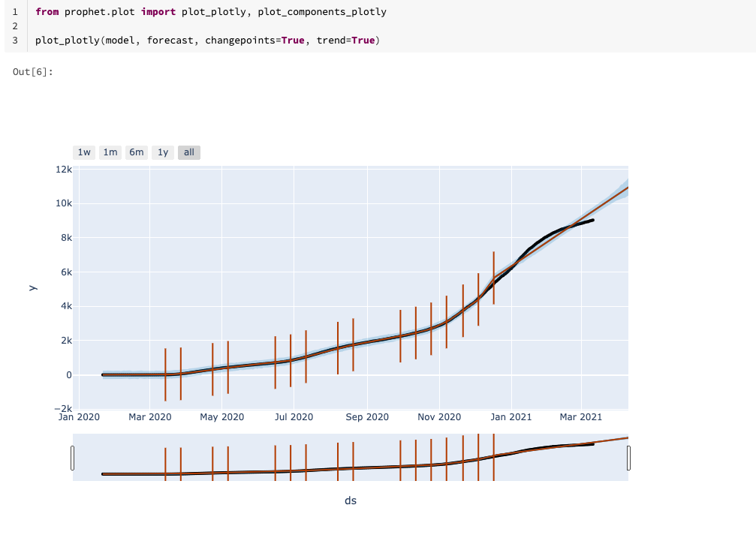Click the Sep 2020 x-axis label
Viewport: 756px width, 541px height.
coord(367,417)
